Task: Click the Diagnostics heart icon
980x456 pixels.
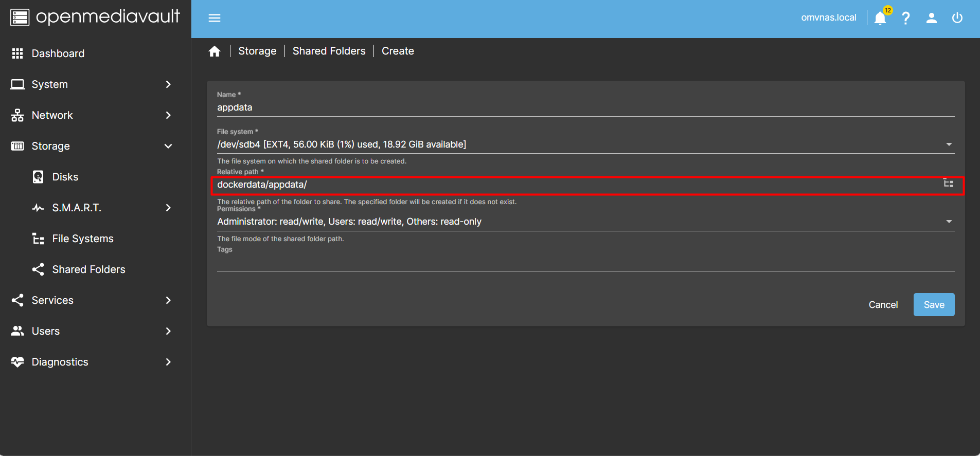Action: click(x=17, y=362)
